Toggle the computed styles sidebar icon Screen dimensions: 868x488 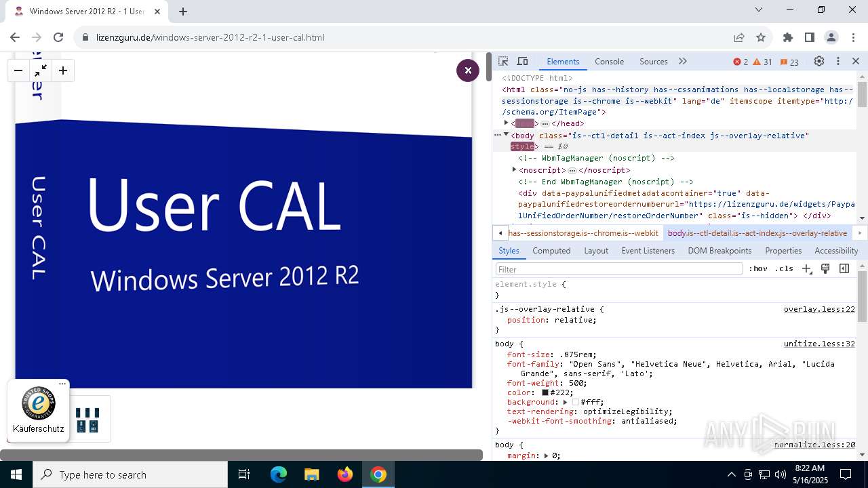pyautogui.click(x=844, y=268)
